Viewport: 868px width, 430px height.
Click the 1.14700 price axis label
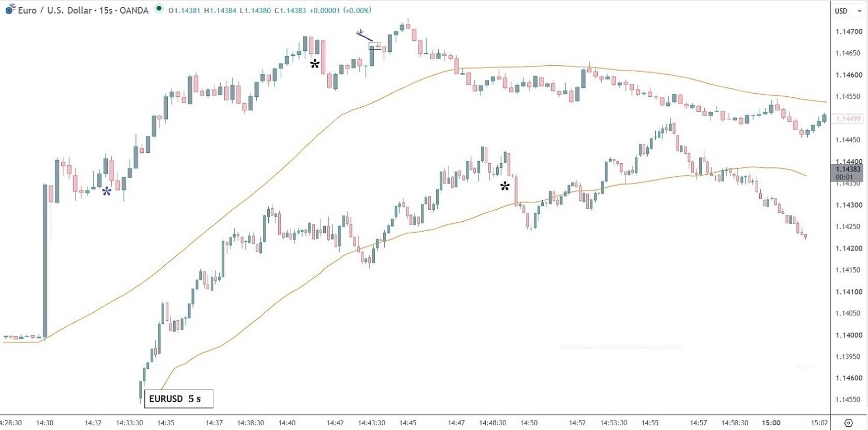(x=849, y=31)
